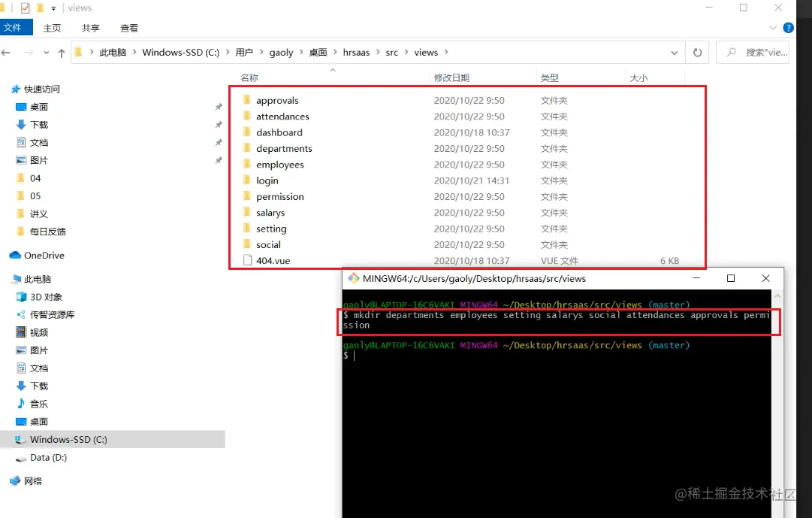This screenshot has width=812, height=518.
Task: Switch to the 查看 ribbon tab
Action: [x=129, y=28]
